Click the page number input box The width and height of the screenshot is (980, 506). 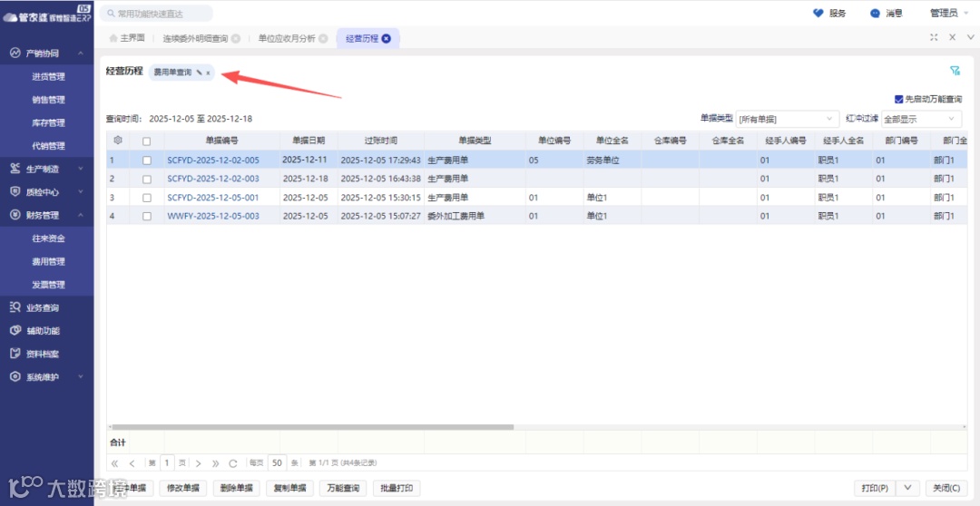pyautogui.click(x=168, y=462)
